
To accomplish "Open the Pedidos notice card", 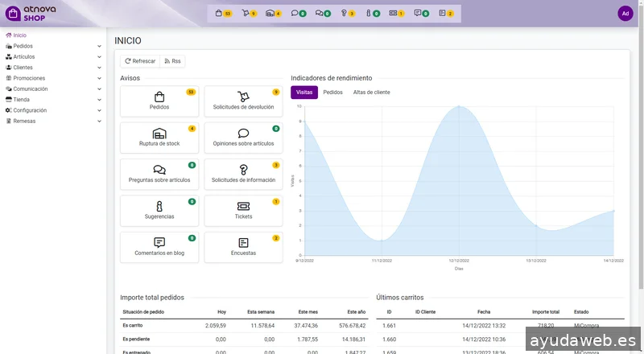I will pyautogui.click(x=159, y=101).
